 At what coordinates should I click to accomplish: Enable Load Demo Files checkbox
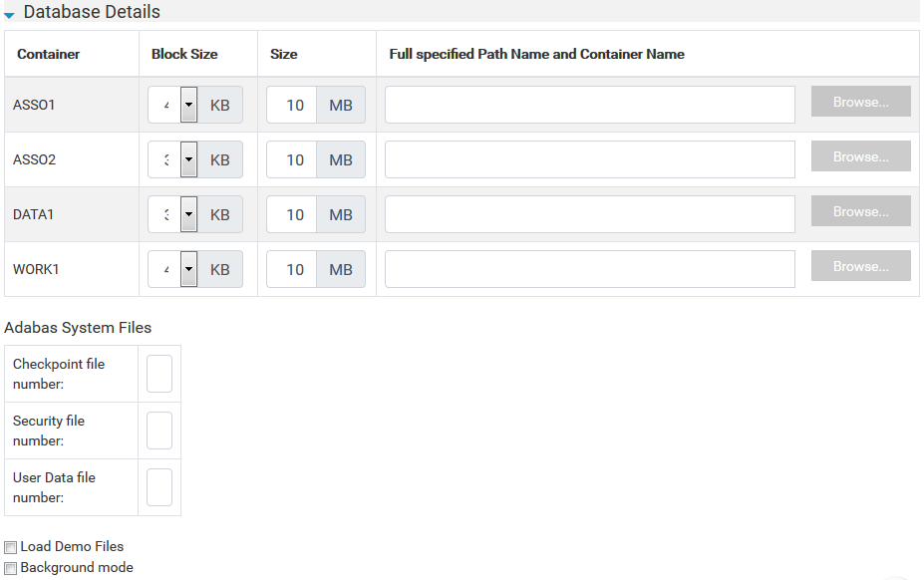(11, 547)
